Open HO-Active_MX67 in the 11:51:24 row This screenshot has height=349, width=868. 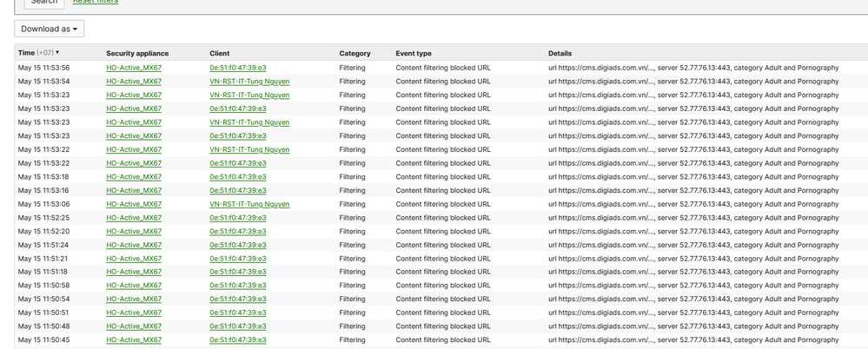133,245
